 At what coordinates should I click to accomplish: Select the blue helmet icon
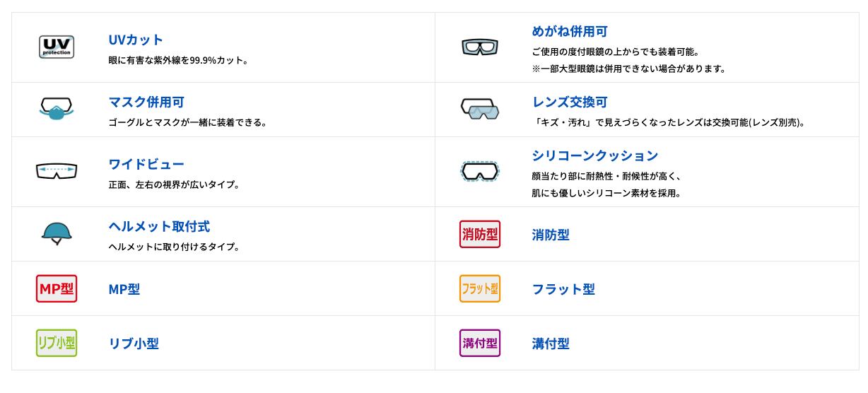click(57, 234)
